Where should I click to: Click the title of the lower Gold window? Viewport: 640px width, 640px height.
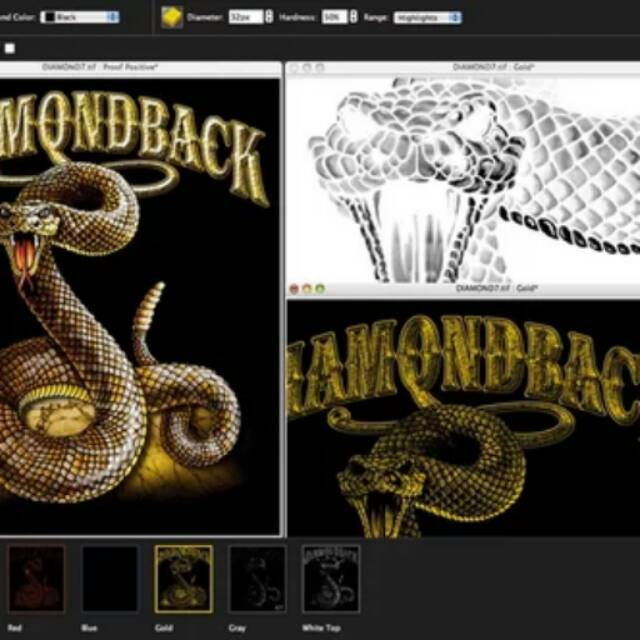(x=496, y=288)
